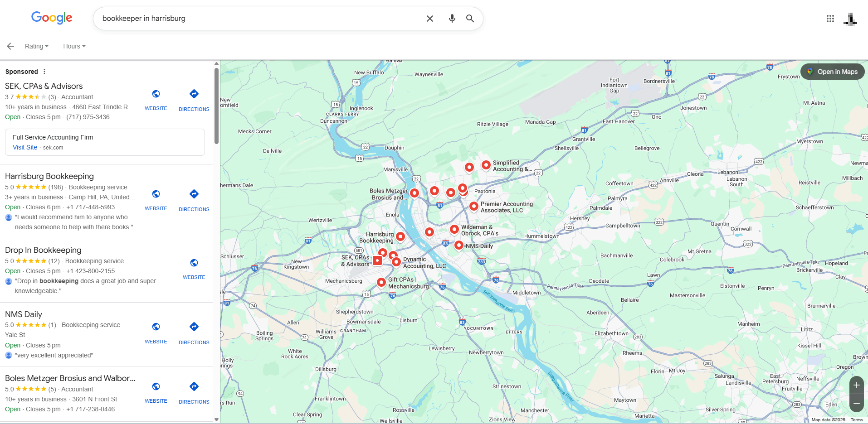
Task: Click Harrisburg Bookkeeping review quote text
Action: point(74,222)
